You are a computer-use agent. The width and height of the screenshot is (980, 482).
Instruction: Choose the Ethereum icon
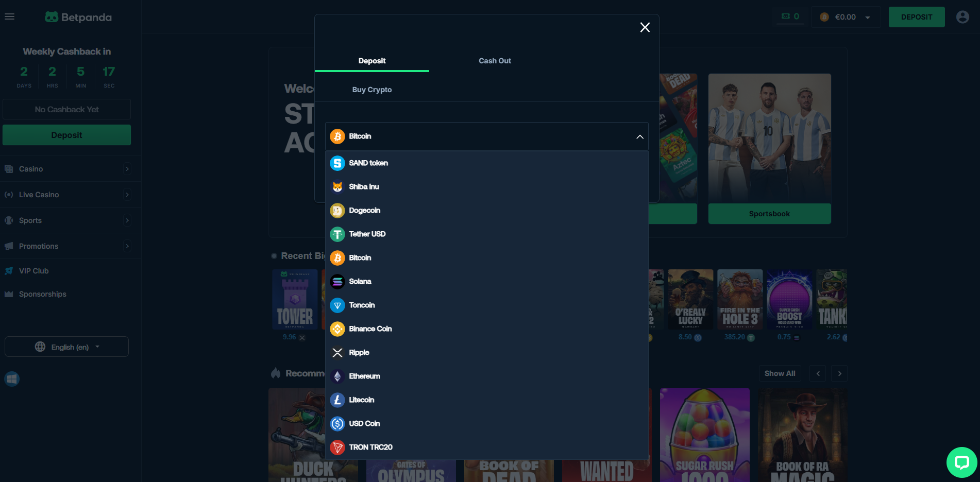[337, 376]
